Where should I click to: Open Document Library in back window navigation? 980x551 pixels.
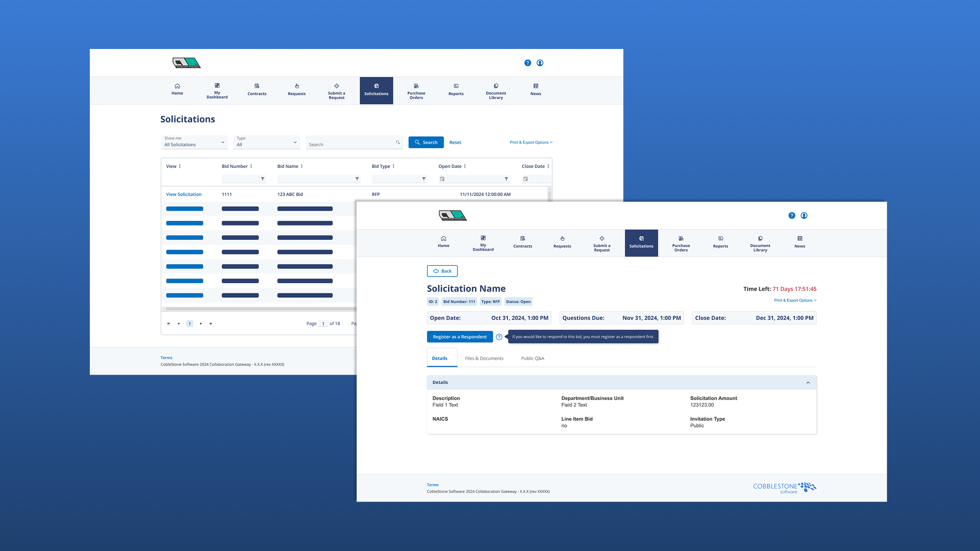pyautogui.click(x=496, y=91)
